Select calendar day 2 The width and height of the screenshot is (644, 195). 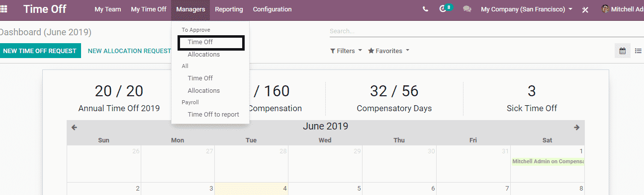click(104, 189)
